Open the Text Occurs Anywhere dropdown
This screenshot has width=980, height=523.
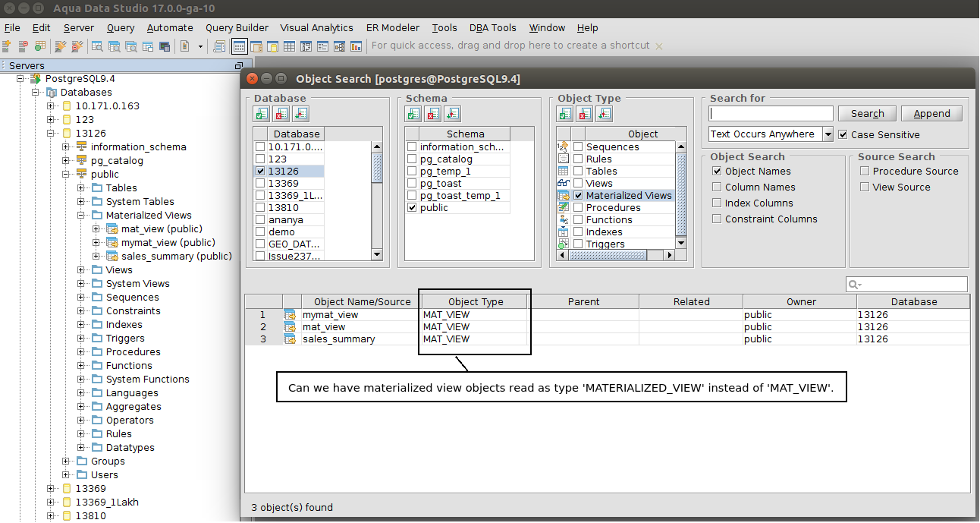pos(771,134)
